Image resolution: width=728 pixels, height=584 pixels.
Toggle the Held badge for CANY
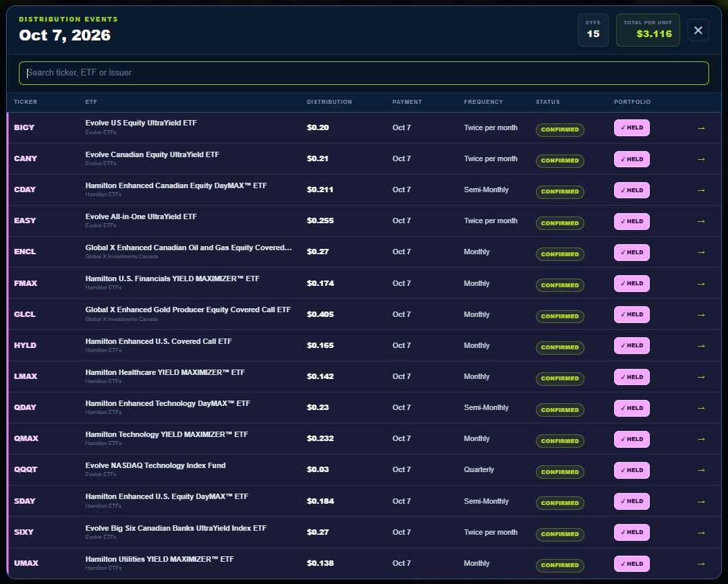pos(632,159)
